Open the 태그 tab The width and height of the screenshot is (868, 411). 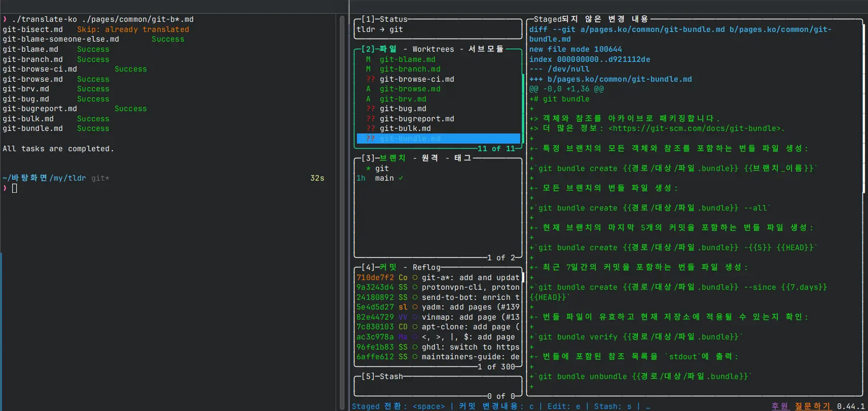(x=462, y=158)
